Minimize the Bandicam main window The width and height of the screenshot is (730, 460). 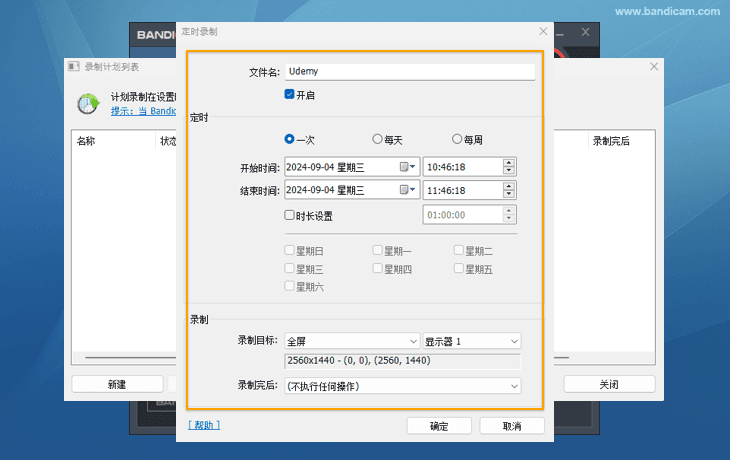[560, 33]
